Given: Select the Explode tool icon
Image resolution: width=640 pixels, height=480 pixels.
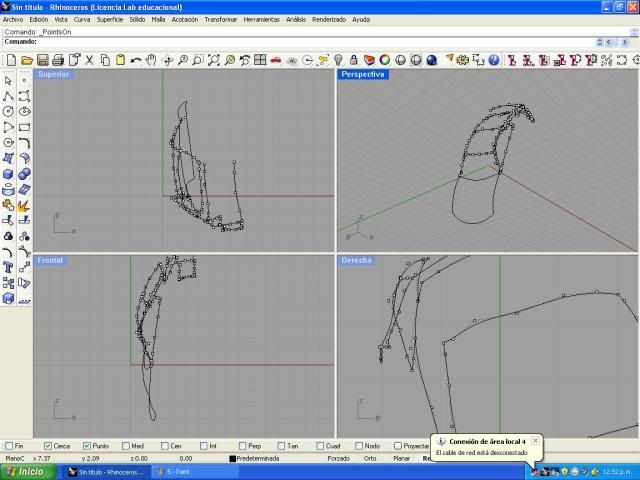Looking at the screenshot, I should (x=24, y=205).
